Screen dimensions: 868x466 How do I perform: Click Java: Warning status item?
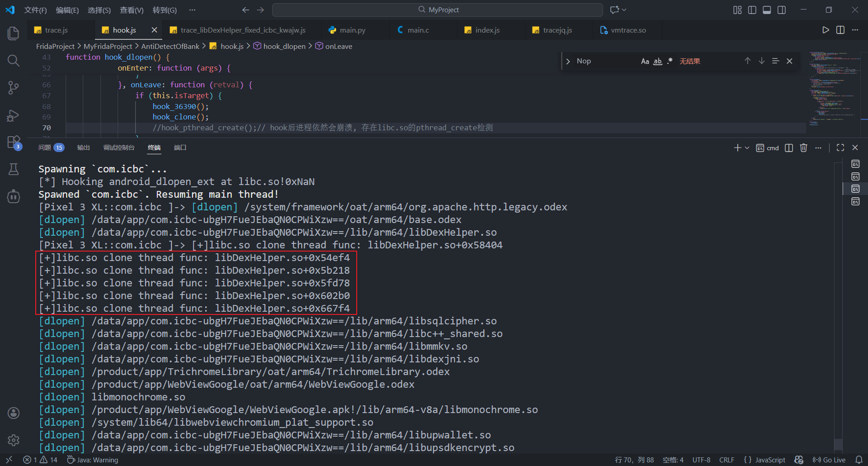93,460
